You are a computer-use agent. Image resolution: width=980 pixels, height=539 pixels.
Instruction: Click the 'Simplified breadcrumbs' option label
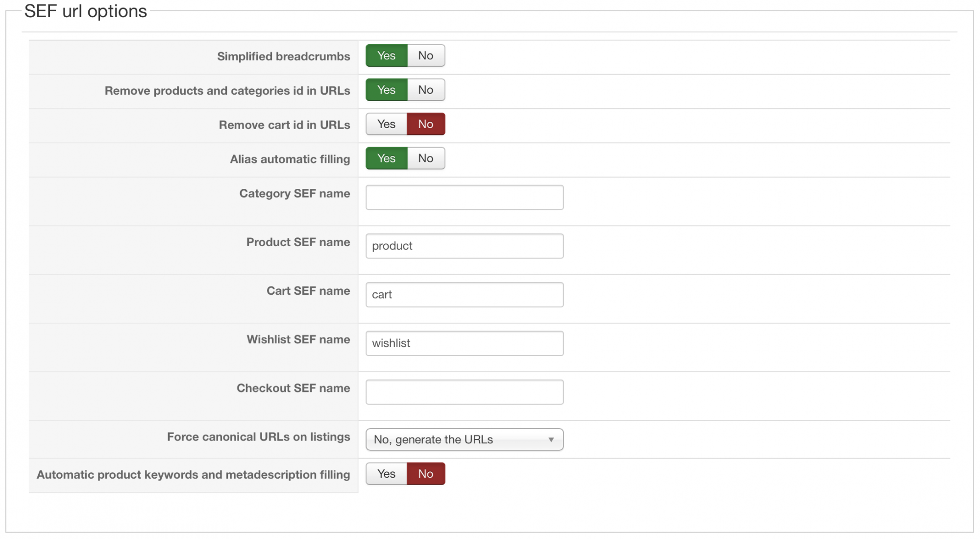(283, 56)
